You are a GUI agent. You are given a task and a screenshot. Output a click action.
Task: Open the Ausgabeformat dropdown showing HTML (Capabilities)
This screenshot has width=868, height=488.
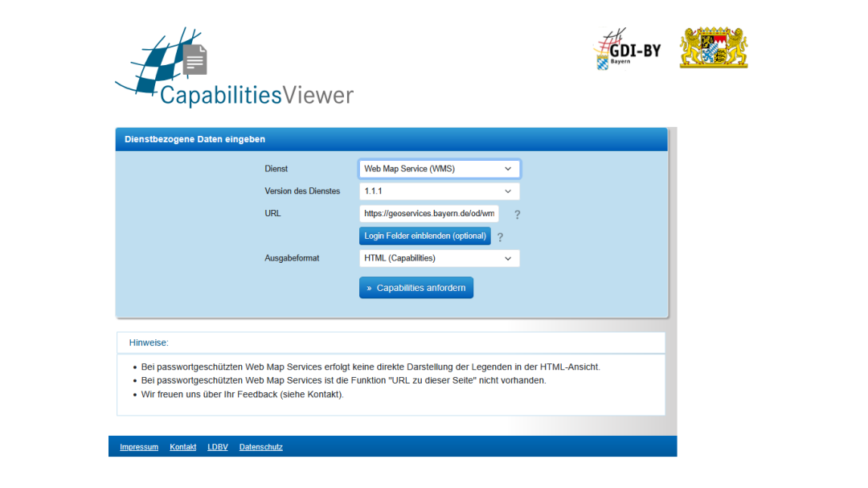(x=507, y=258)
